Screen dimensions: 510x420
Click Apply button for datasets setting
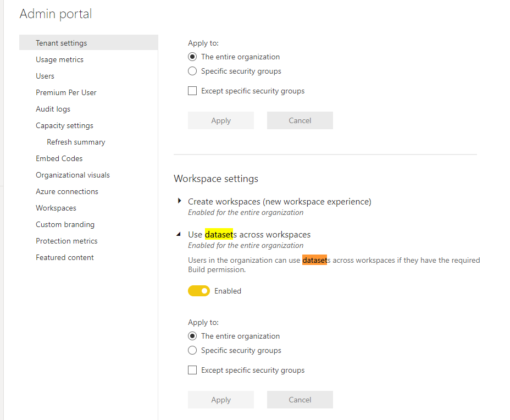(221, 400)
